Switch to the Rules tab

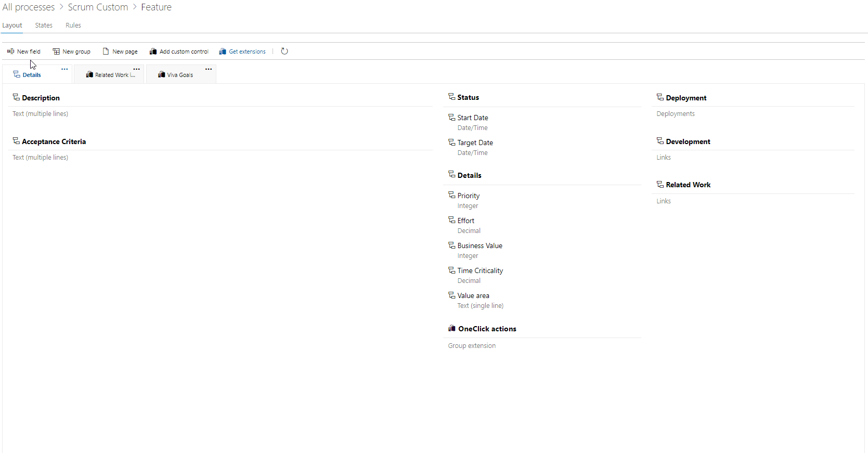pos(73,25)
